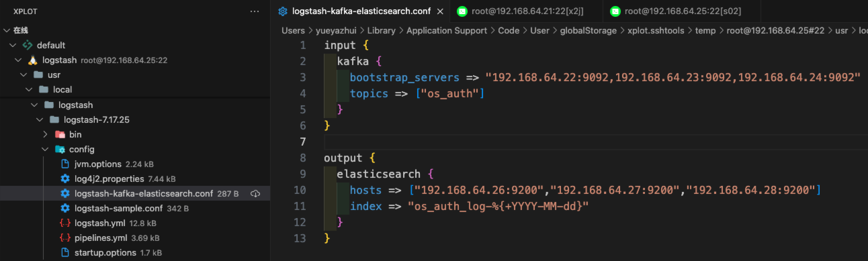
Task: Click Library in the breadcrumb path
Action: tap(381, 30)
